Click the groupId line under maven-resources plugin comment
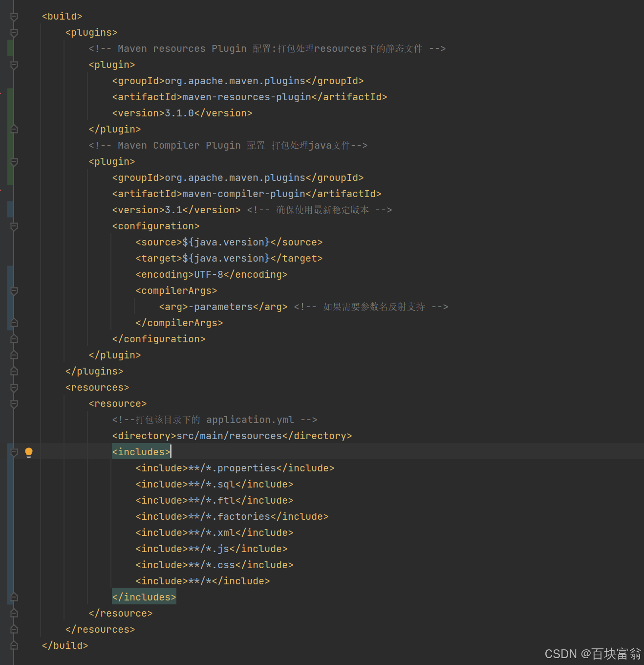The height and width of the screenshot is (665, 644). [x=238, y=81]
